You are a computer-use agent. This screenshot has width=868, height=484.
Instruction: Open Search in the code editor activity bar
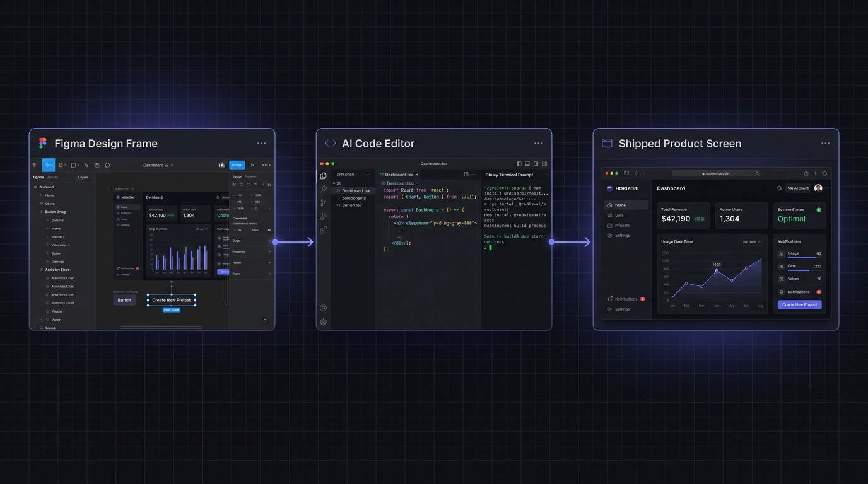click(323, 189)
